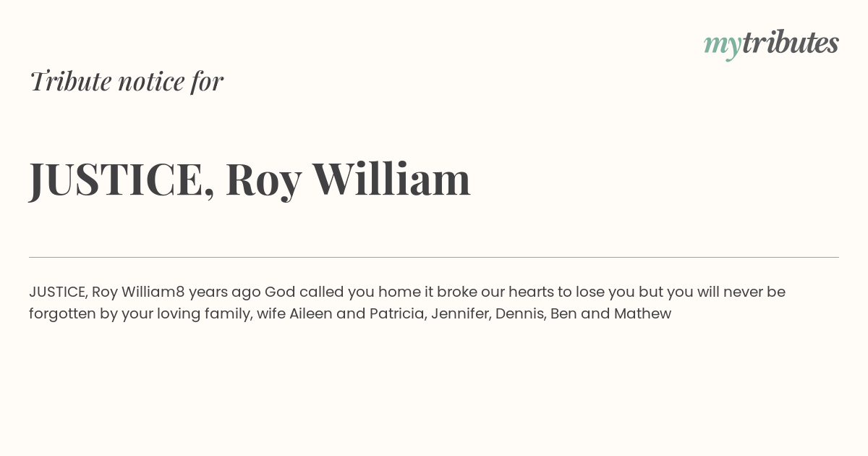Click the green 'my' part of logo
Image resolution: width=868 pixels, height=456 pixels.
click(x=722, y=46)
